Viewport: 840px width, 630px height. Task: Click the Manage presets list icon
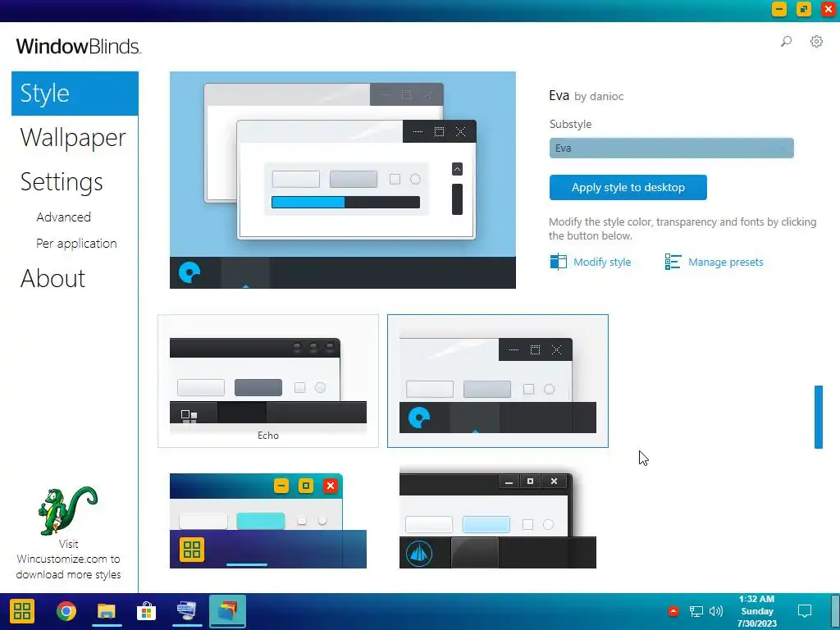tap(673, 262)
